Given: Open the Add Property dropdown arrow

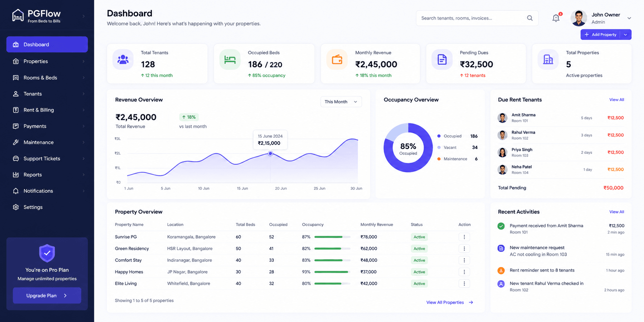Looking at the screenshot, I should click(625, 34).
